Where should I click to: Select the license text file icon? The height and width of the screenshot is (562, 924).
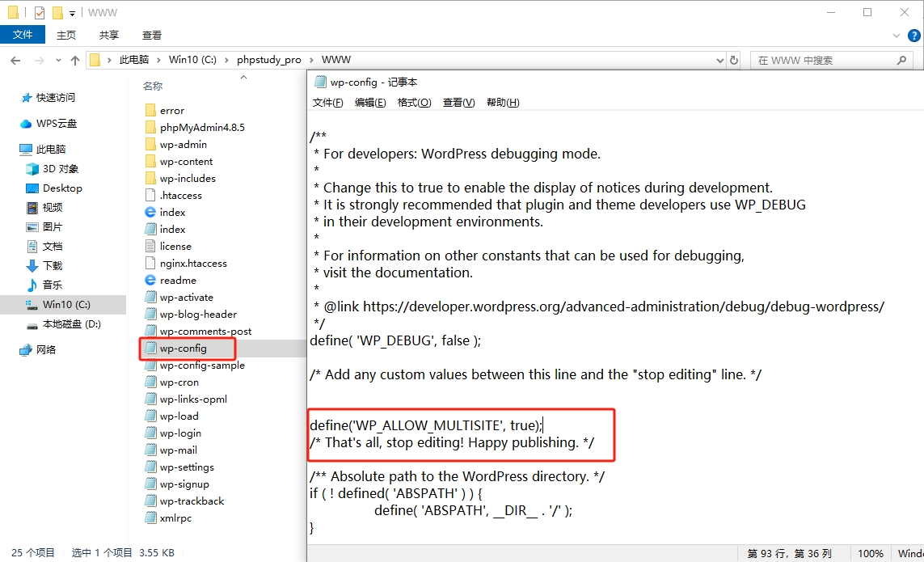pos(150,247)
